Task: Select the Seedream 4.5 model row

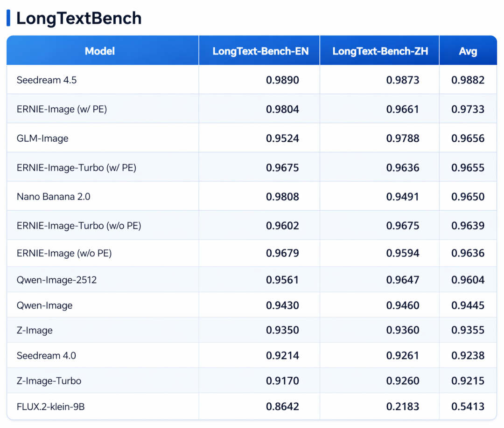Action: [252, 80]
